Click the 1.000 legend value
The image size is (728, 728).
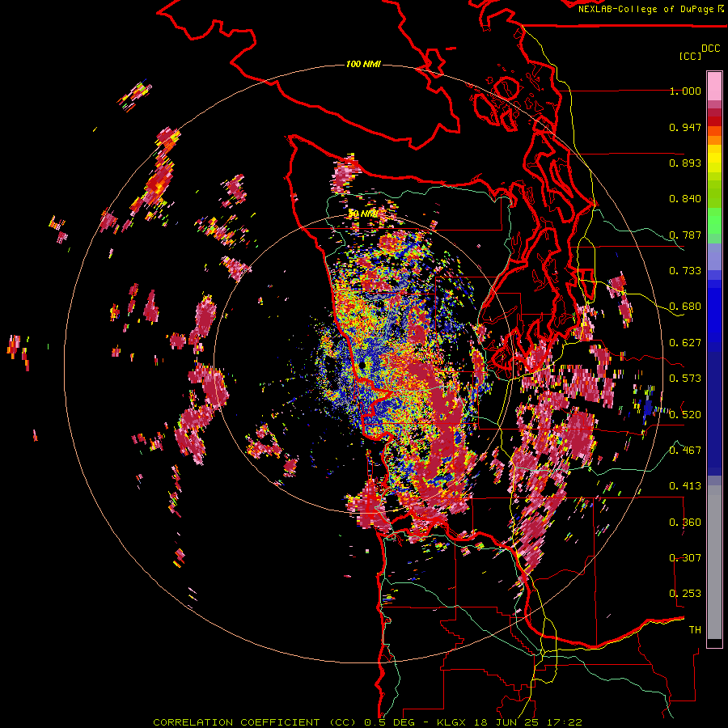pyautogui.click(x=685, y=91)
